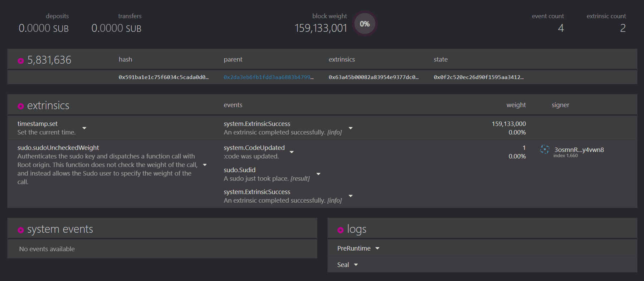Expand the timestamp.set system.ExtrinsicSuccess event
The width and height of the screenshot is (644, 281).
pos(351,128)
